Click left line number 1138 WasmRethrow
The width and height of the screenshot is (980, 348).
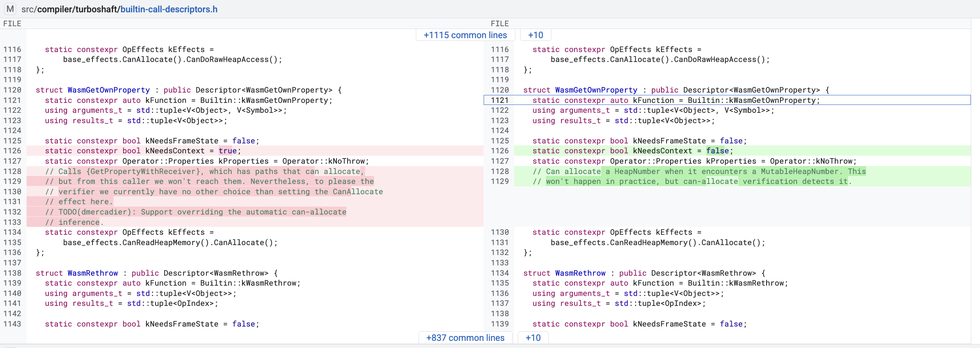pos(12,273)
